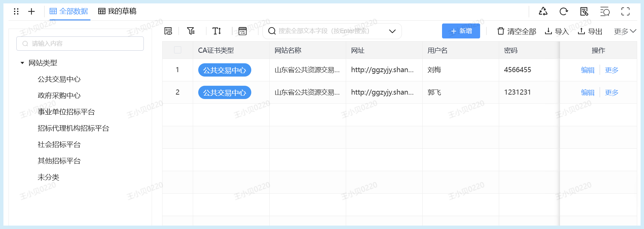Click 清空全部 button

pyautogui.click(x=516, y=31)
